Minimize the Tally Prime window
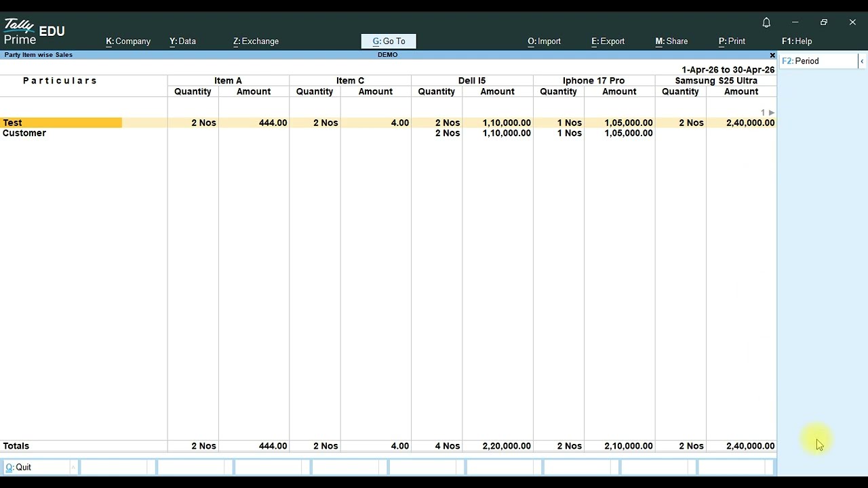The width and height of the screenshot is (868, 488). 795,22
